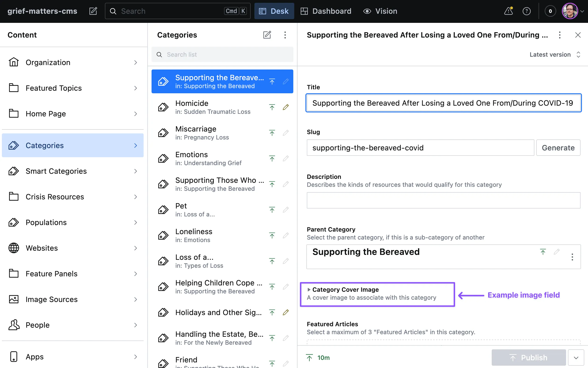This screenshot has width=588, height=368.
Task: Switch to the Dashboard tab
Action: (326, 11)
